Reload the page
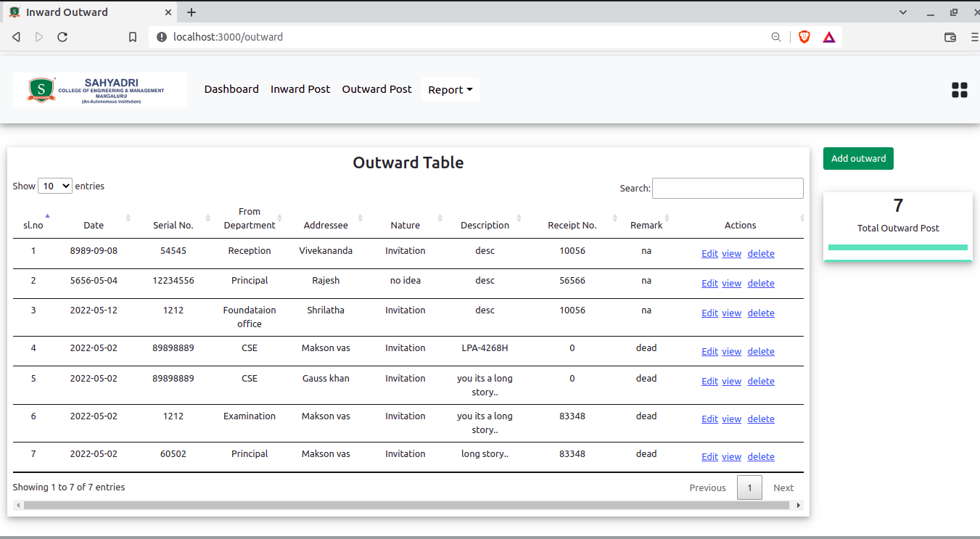 [62, 36]
